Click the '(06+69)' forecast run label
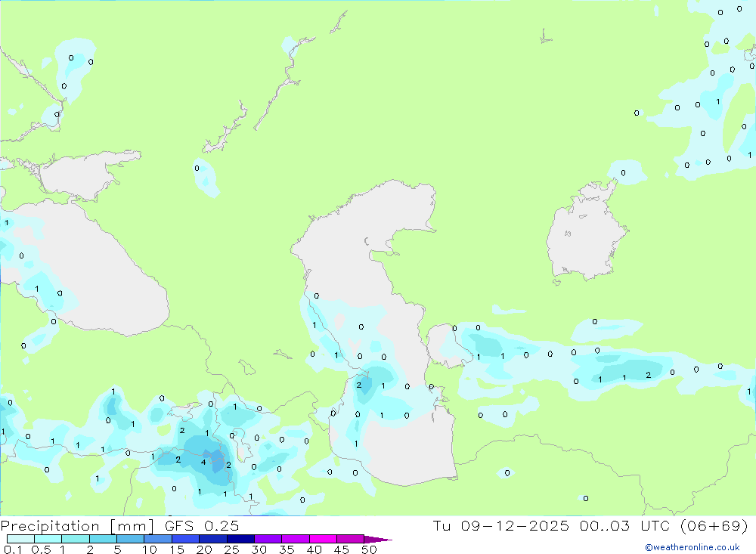This screenshot has width=756, height=554. (x=714, y=525)
